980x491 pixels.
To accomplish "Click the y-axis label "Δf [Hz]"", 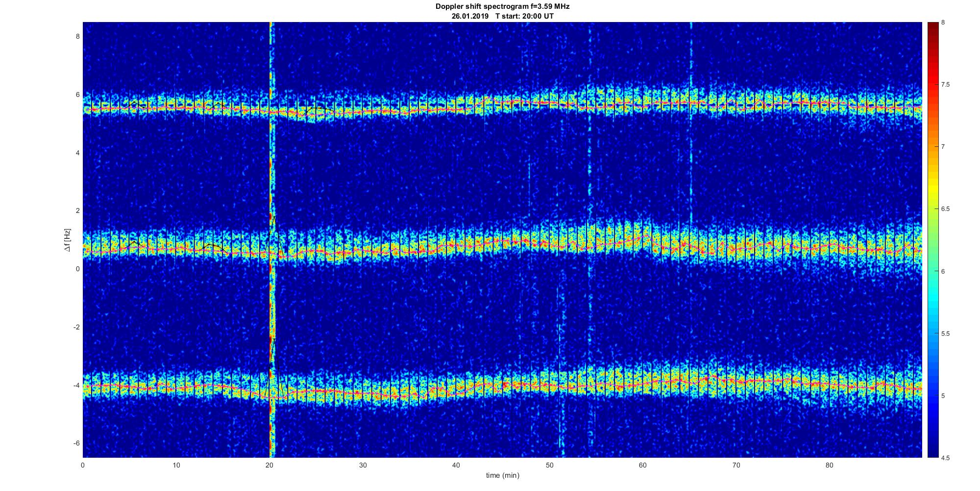I will click(67, 240).
